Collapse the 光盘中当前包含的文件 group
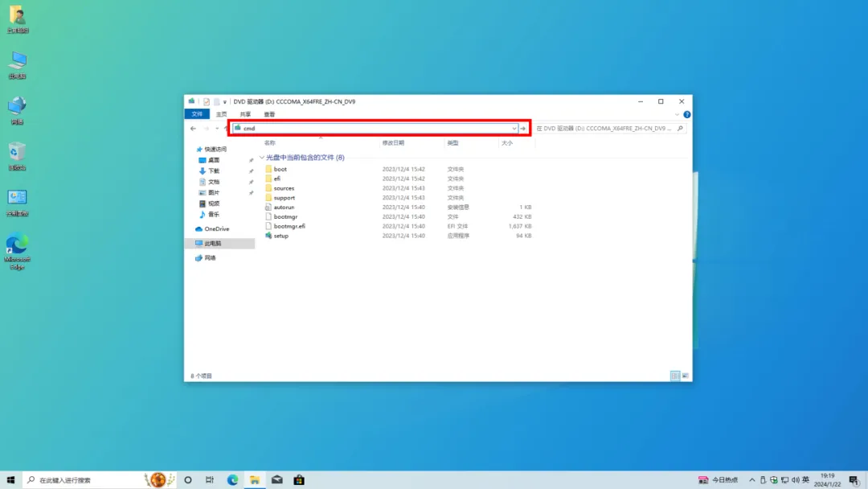The height and width of the screenshot is (489, 868). [261, 157]
